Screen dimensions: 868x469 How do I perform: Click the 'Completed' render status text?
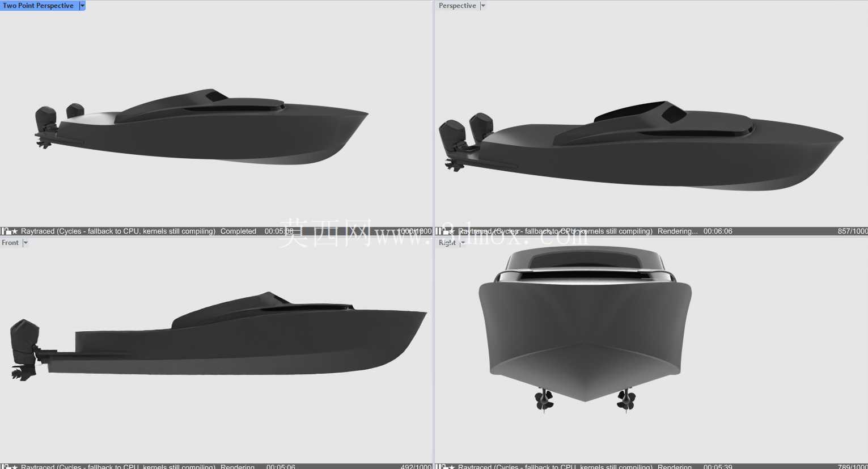coord(238,231)
